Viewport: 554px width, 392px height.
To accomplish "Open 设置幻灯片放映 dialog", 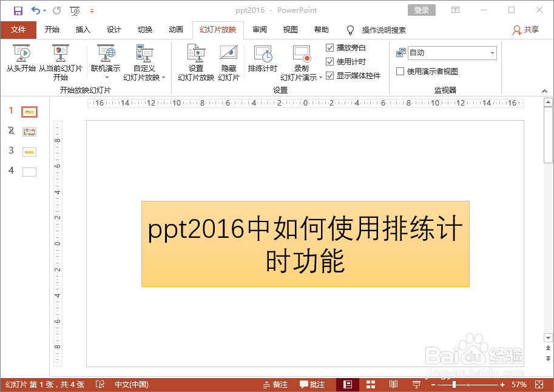I will [x=196, y=63].
